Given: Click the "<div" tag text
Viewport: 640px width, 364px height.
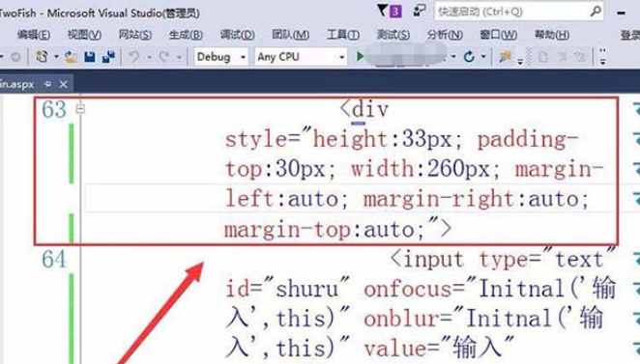Looking at the screenshot, I should (x=364, y=109).
